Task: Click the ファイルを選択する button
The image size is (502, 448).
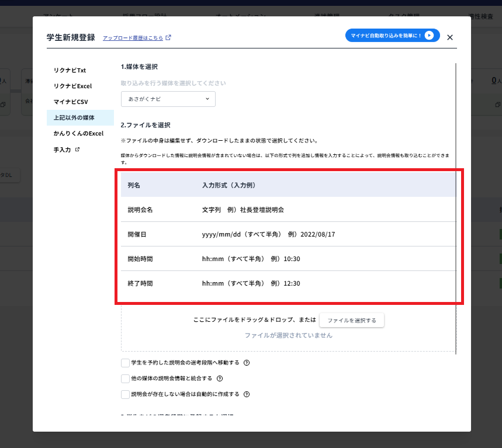Action: click(x=351, y=320)
